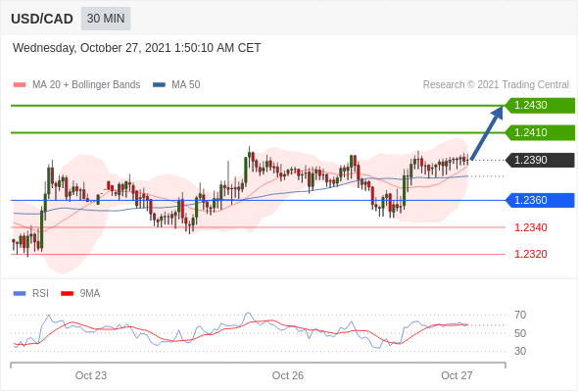Screen dimensions: 578x392
Task: Click the blue upward forecast arrow
Action: point(487,133)
